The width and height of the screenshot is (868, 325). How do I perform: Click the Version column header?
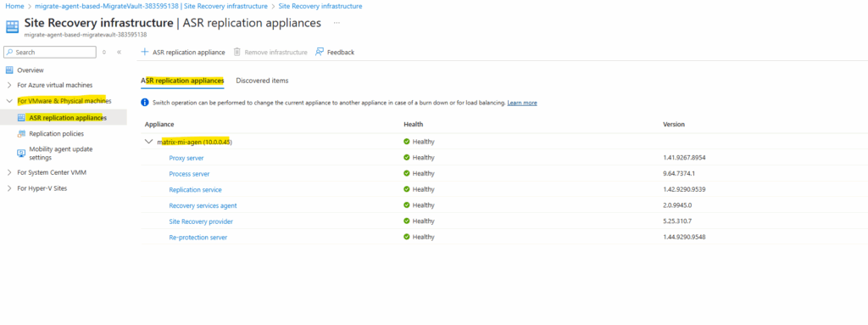(x=674, y=124)
